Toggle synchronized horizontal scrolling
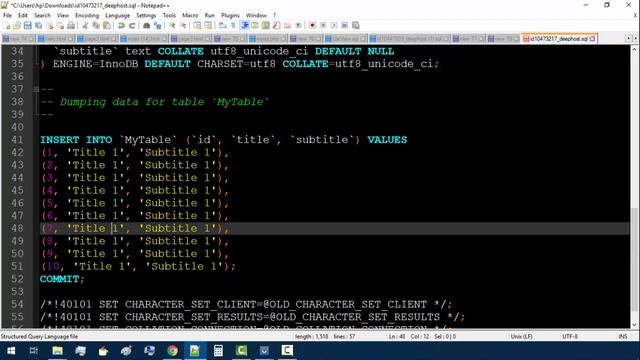640x360 pixels. coord(208,25)
